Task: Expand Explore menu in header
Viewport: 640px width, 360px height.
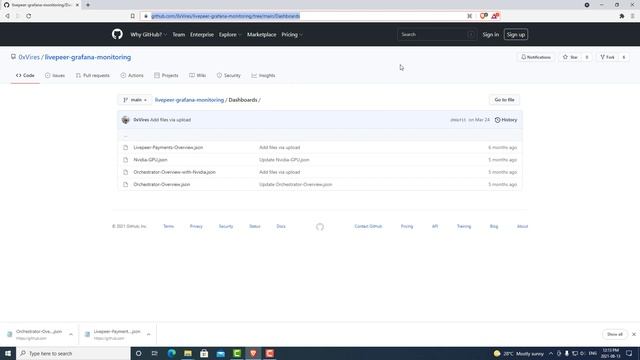Action: point(230,35)
